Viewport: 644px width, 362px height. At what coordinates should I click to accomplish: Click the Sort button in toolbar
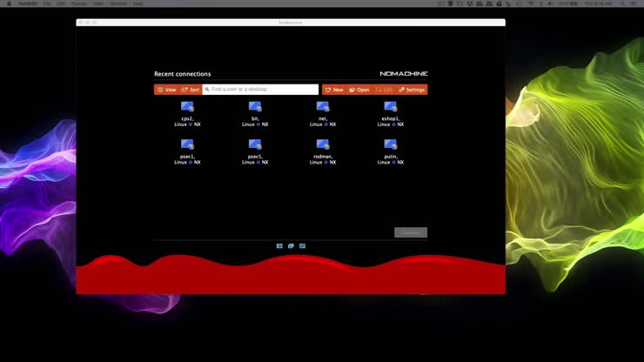[x=191, y=90]
